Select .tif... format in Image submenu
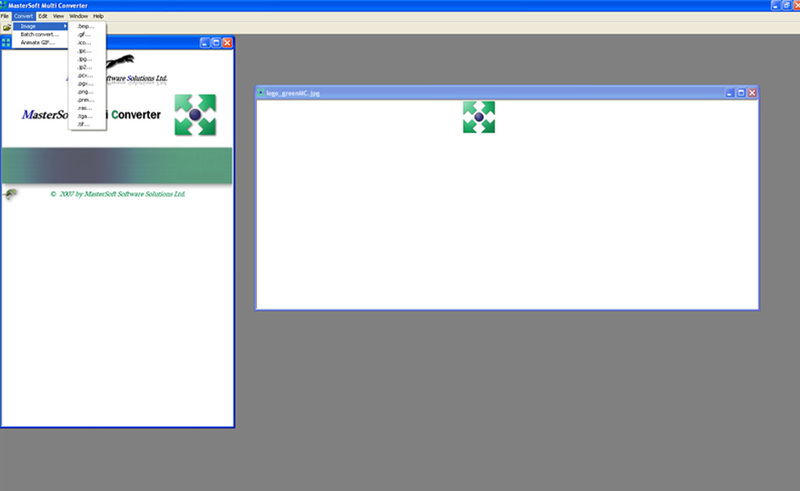This screenshot has height=491, width=800. (87, 124)
